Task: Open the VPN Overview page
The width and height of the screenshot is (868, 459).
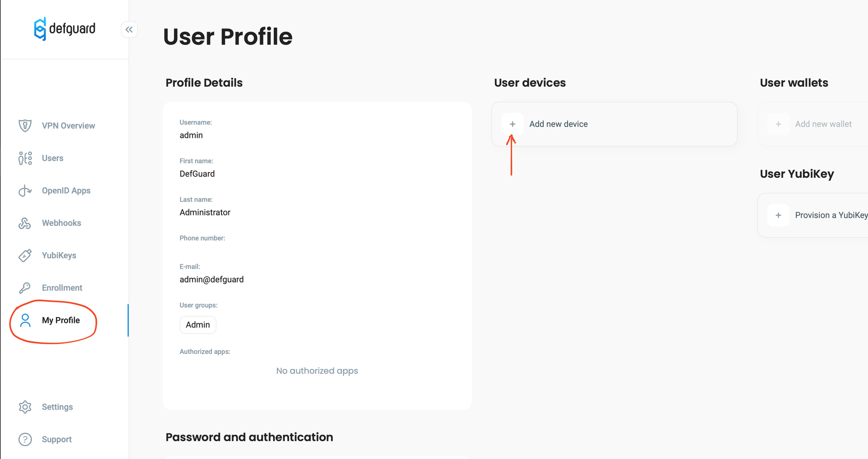Action: (x=68, y=126)
